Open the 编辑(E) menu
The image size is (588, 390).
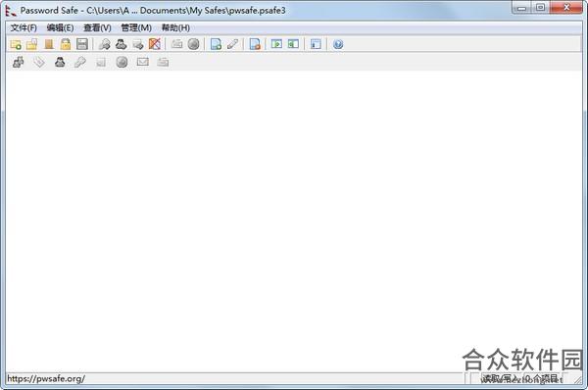tap(60, 27)
